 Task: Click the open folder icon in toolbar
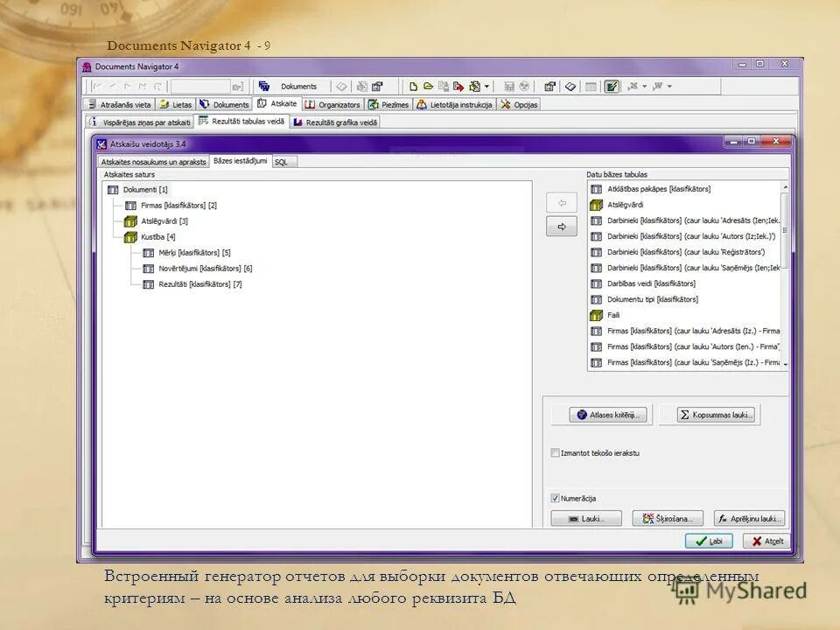pyautogui.click(x=429, y=85)
